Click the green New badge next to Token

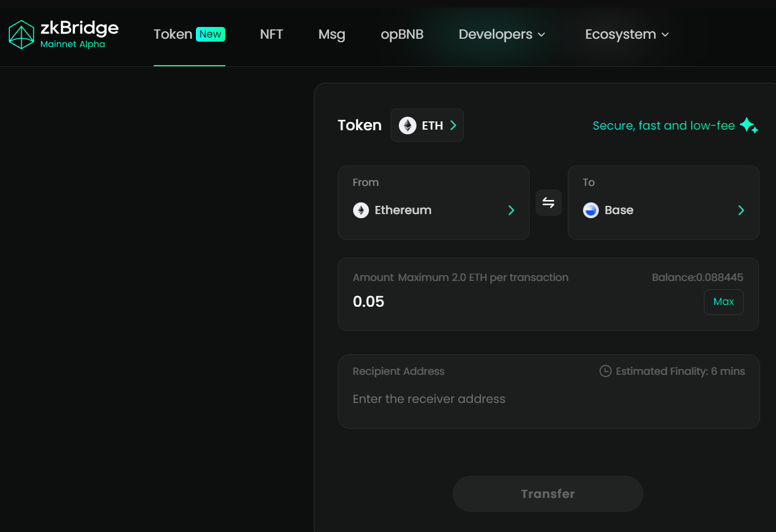tap(210, 34)
